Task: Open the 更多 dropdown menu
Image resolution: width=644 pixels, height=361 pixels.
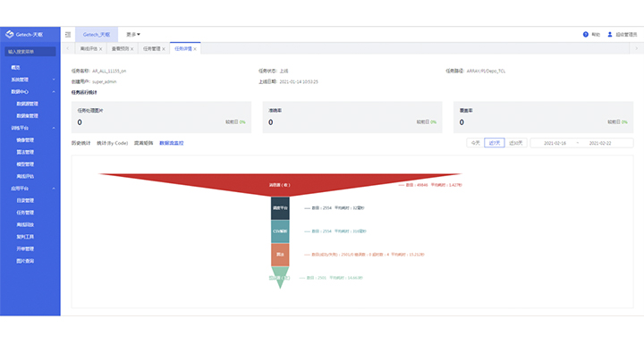Action: 133,34
